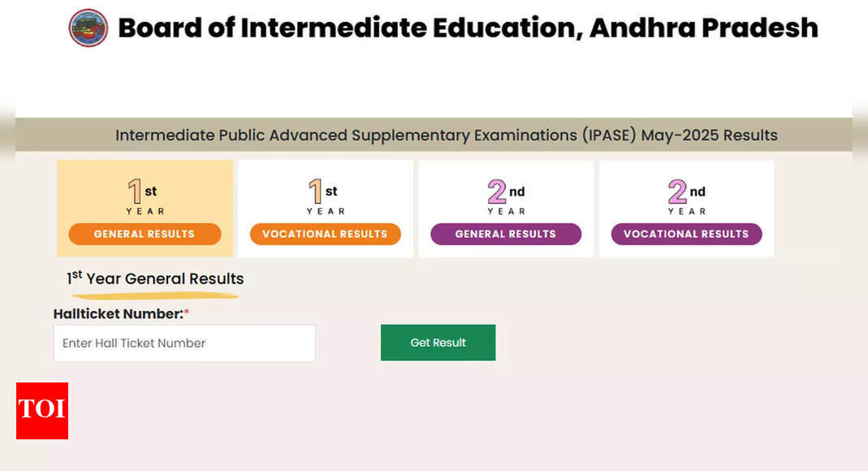The image size is (868, 471).
Task: Click the 'Board of Intermediate Education' title text
Action: click(x=349, y=28)
